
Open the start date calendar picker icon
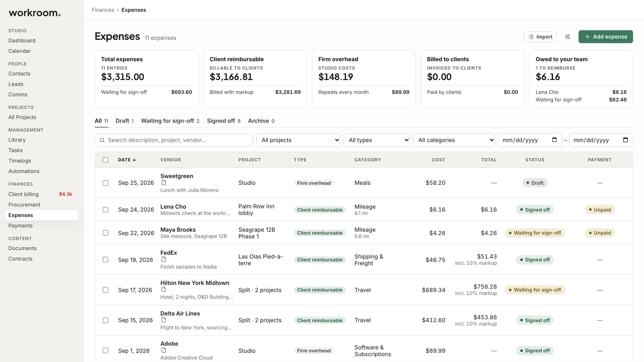554,140
